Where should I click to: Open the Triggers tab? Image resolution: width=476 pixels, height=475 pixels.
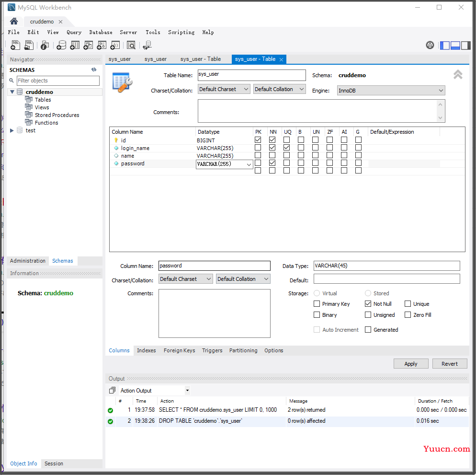[212, 350]
